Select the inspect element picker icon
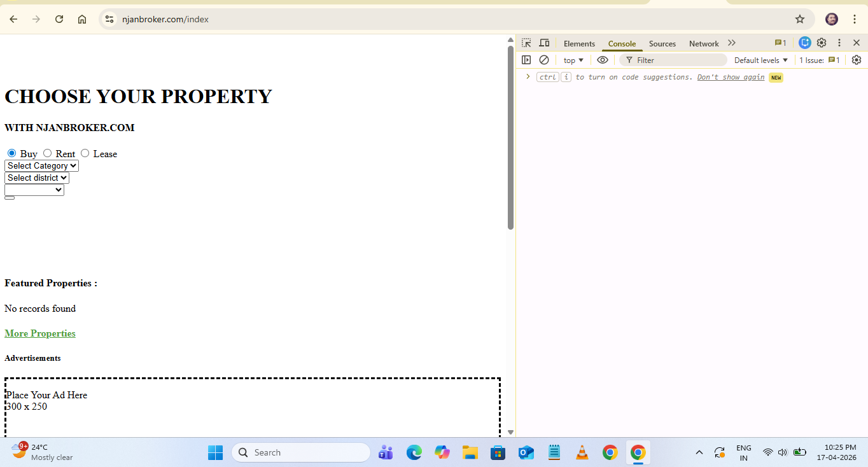868x467 pixels. click(x=526, y=43)
